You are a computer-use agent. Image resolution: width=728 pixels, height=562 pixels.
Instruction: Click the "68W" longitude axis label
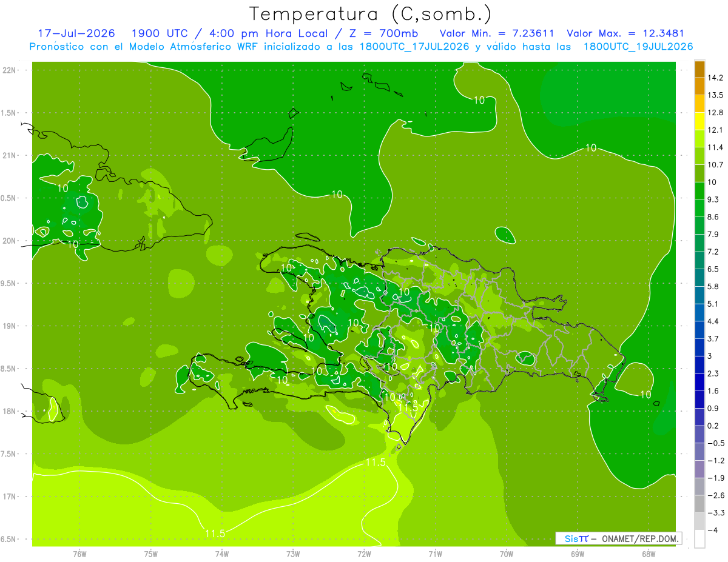(x=649, y=554)
